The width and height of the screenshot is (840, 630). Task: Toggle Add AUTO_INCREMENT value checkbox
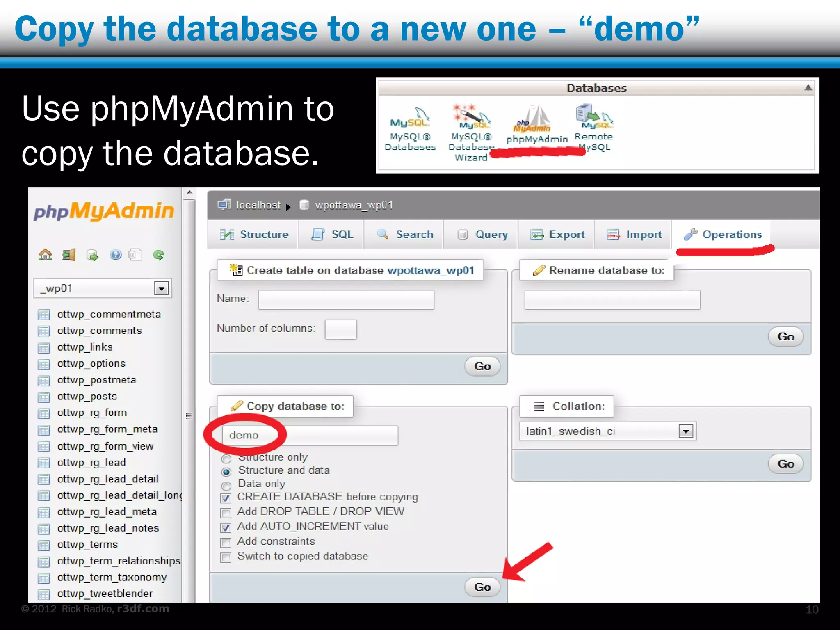point(226,527)
